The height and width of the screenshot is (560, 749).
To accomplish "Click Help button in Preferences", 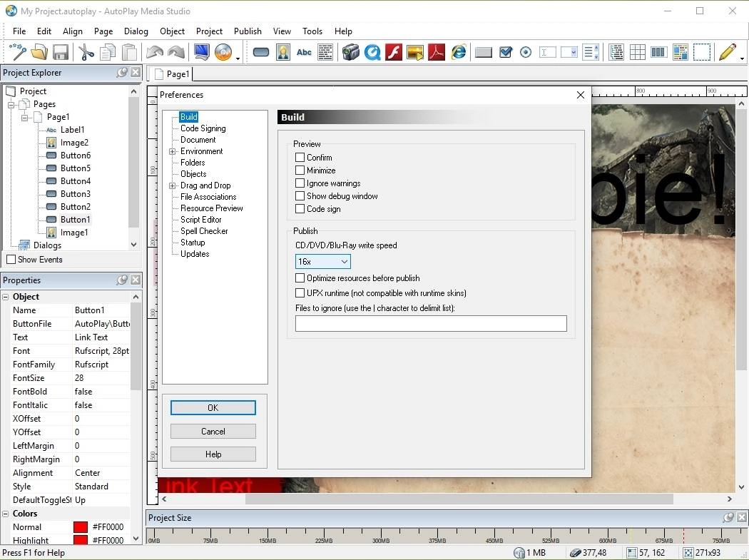I will coord(213,454).
